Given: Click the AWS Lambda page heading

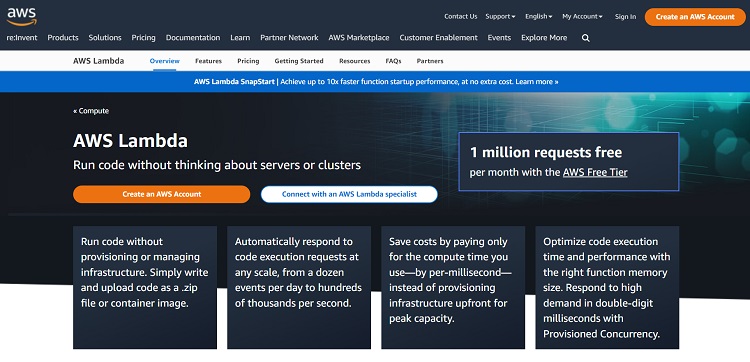Looking at the screenshot, I should point(131,141).
